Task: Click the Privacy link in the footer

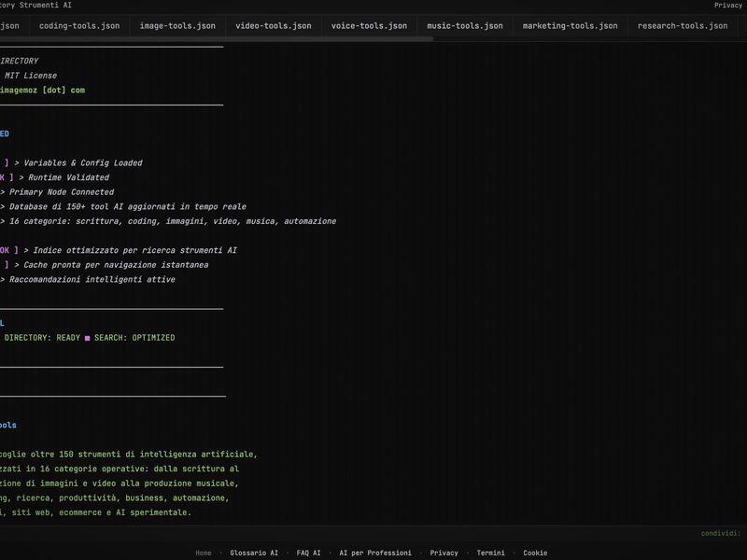Action: [443, 553]
